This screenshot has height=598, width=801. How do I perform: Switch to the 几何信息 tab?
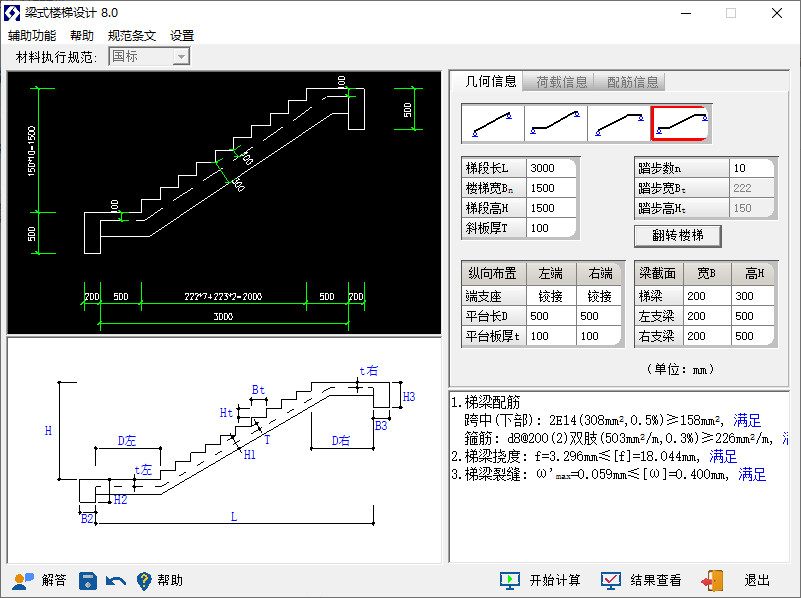[x=490, y=82]
